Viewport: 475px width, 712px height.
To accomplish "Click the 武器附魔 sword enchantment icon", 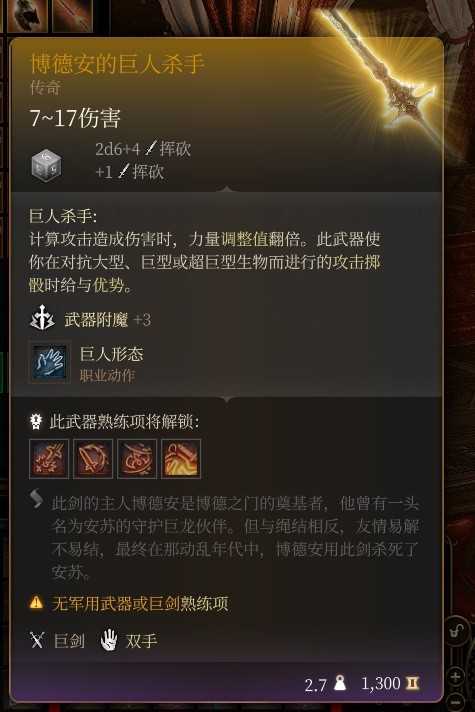I will point(42,318).
